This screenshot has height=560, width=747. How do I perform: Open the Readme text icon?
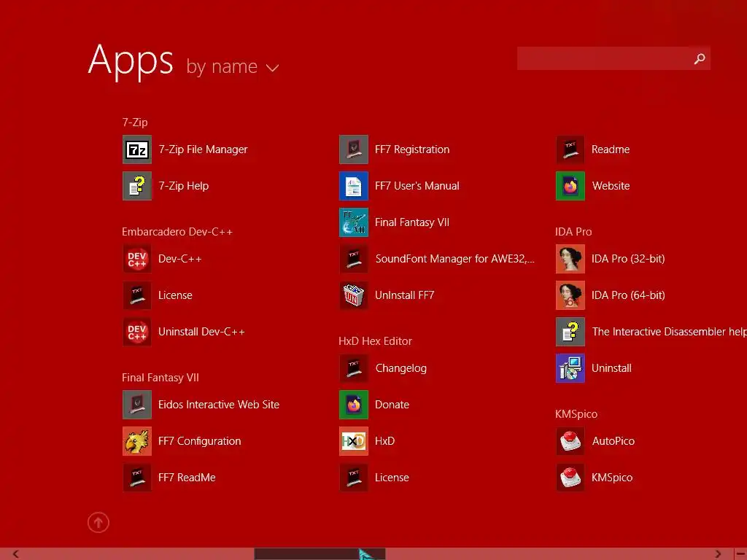coord(570,149)
